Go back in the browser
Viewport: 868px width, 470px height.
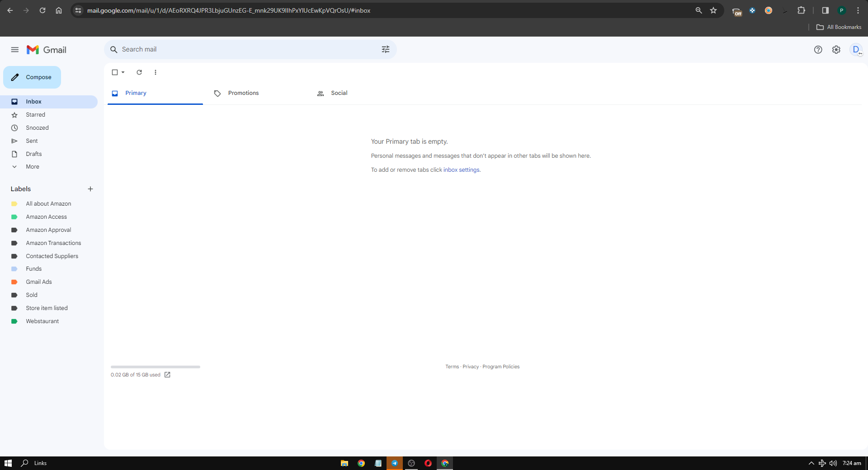10,10
